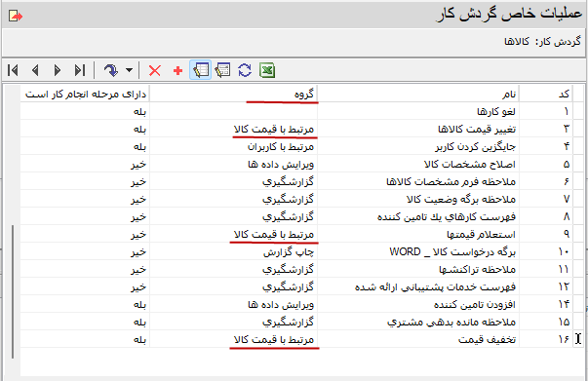Click مرتبط با قيمت کالا in row ۳
The width and height of the screenshot is (588, 381).
coord(234,129)
